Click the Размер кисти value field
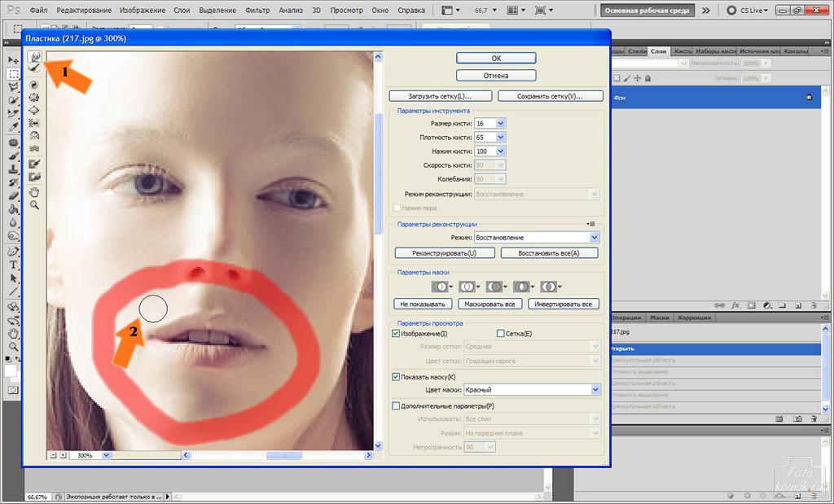Screen dimensions: 834x504 (485, 123)
